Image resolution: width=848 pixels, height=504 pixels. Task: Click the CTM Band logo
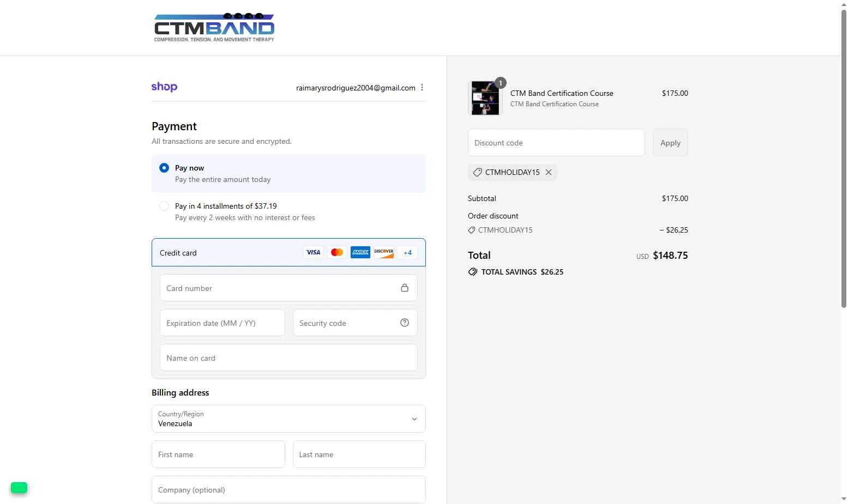pyautogui.click(x=214, y=27)
